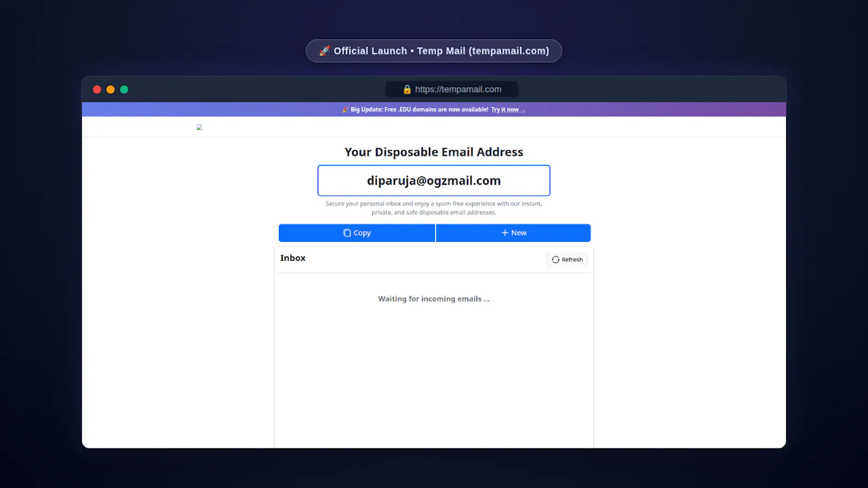This screenshot has height=488, width=868.
Task: Click the Official Launch Temp Mail badge
Action: click(434, 51)
